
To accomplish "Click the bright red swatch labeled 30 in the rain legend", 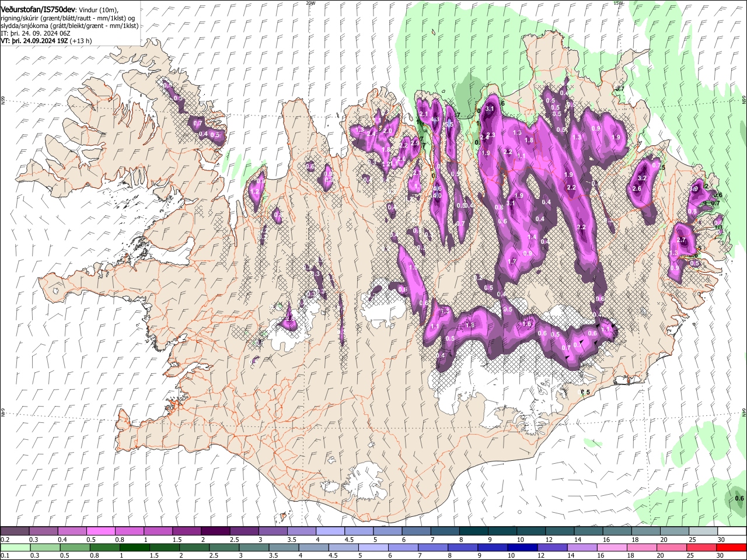I will tap(732, 547).
